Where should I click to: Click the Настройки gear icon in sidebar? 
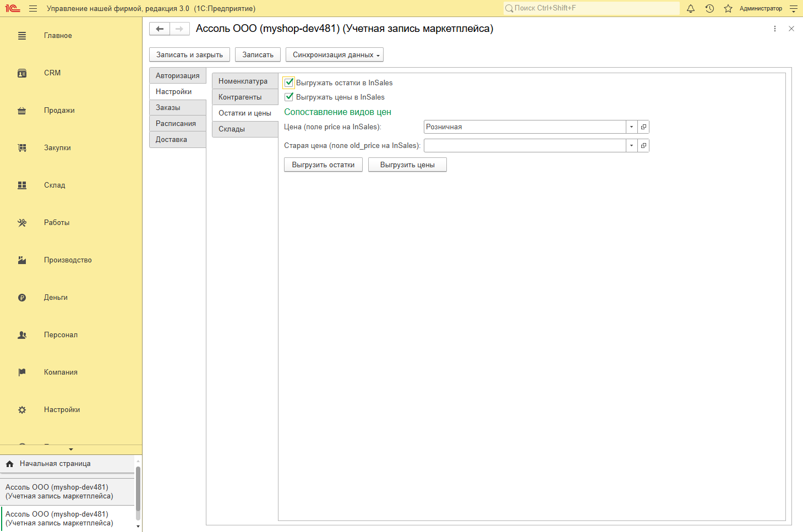22,410
